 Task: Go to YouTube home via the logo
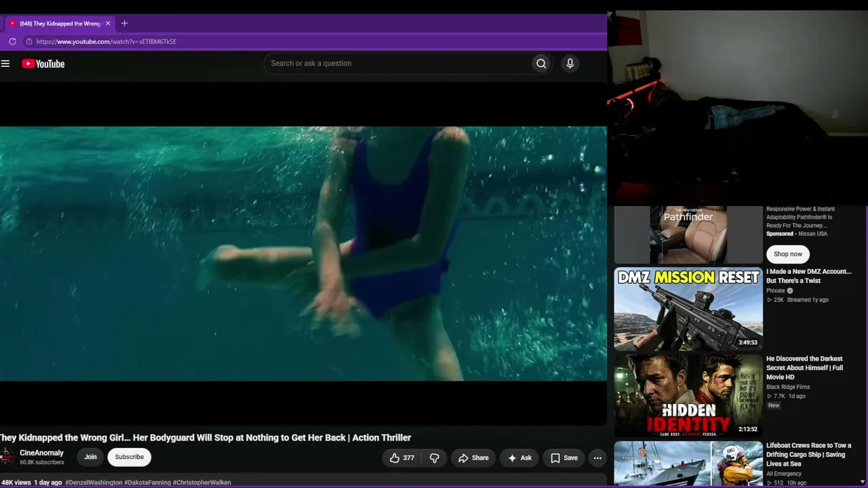coord(43,64)
